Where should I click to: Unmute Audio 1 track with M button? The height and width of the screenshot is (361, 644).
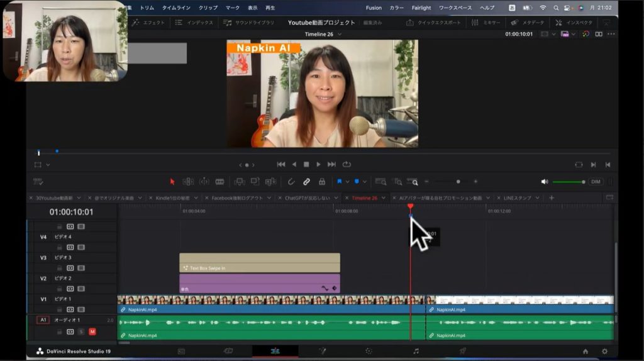point(92,331)
